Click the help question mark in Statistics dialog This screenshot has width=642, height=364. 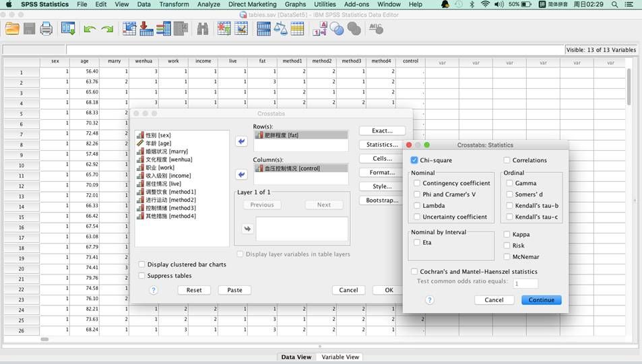pos(430,300)
